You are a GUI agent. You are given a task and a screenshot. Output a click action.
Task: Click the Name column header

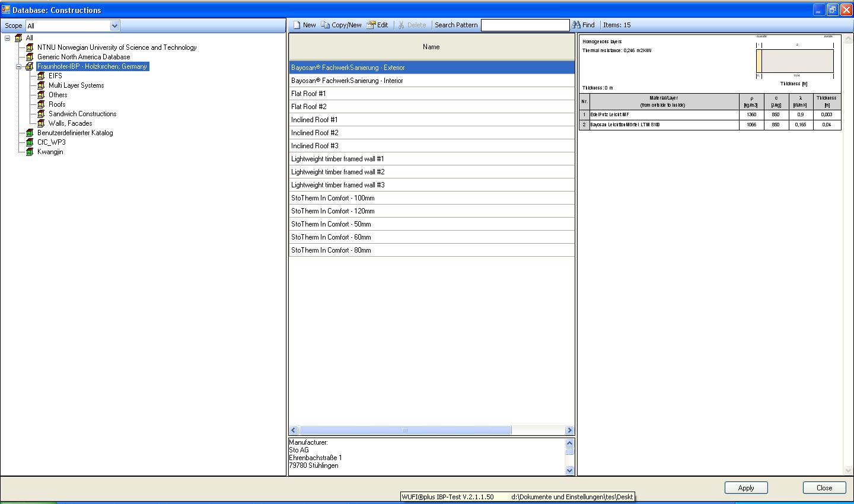[431, 47]
